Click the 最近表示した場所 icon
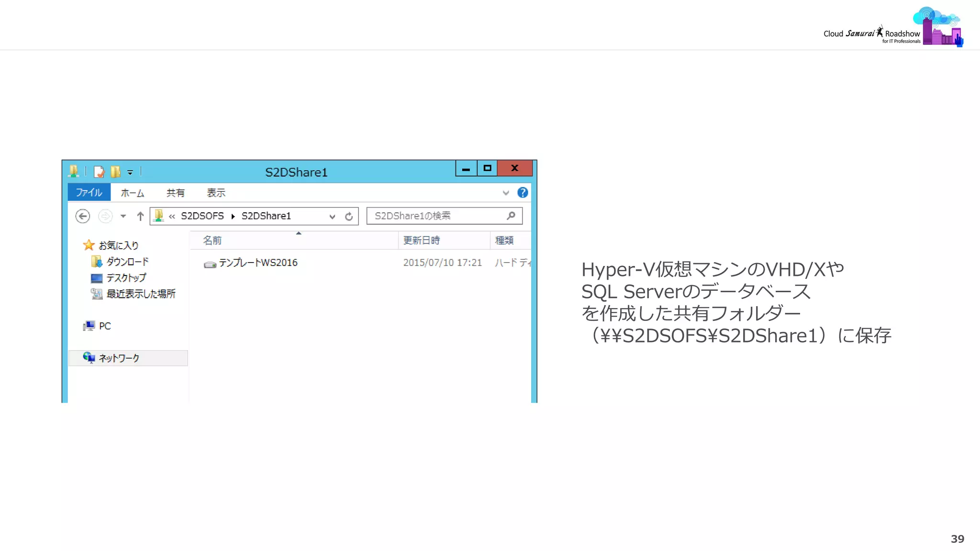The height and width of the screenshot is (551, 980). point(97,294)
